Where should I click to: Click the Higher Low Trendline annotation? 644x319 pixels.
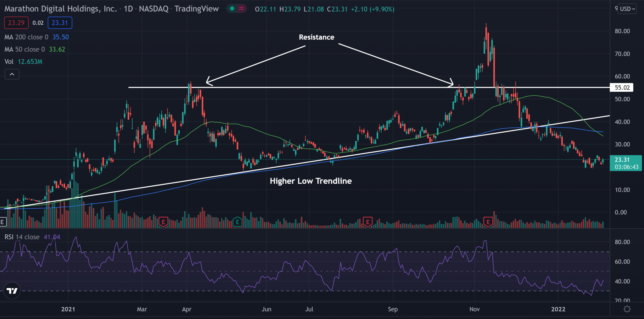pyautogui.click(x=311, y=181)
